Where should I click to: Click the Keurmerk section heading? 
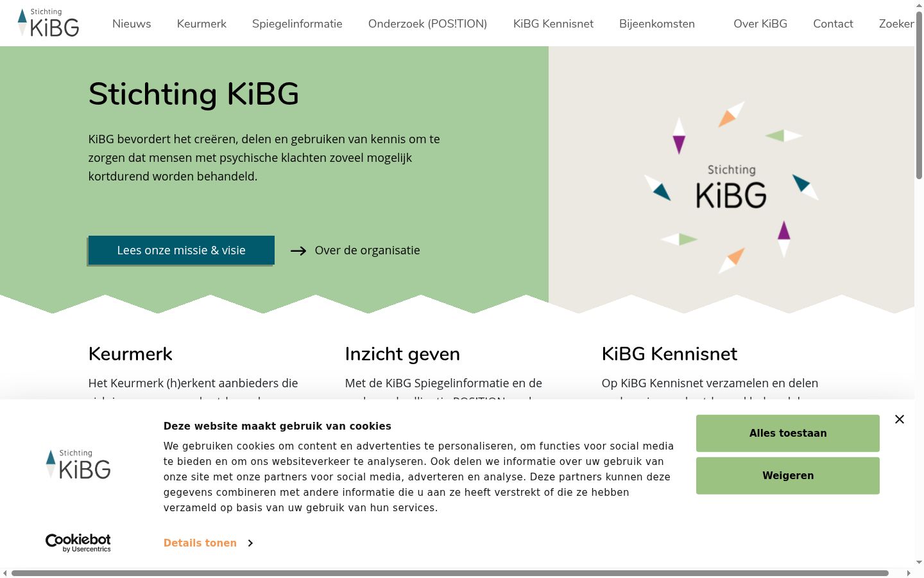(x=130, y=354)
